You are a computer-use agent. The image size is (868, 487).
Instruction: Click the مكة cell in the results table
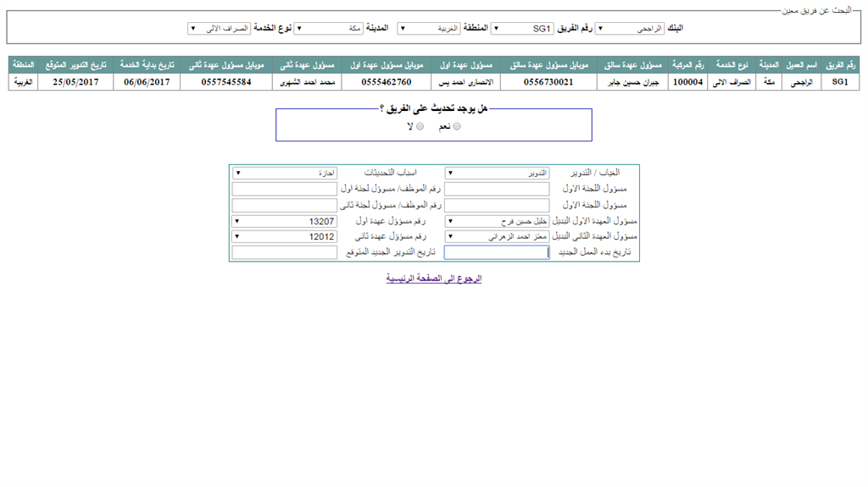pos(769,82)
